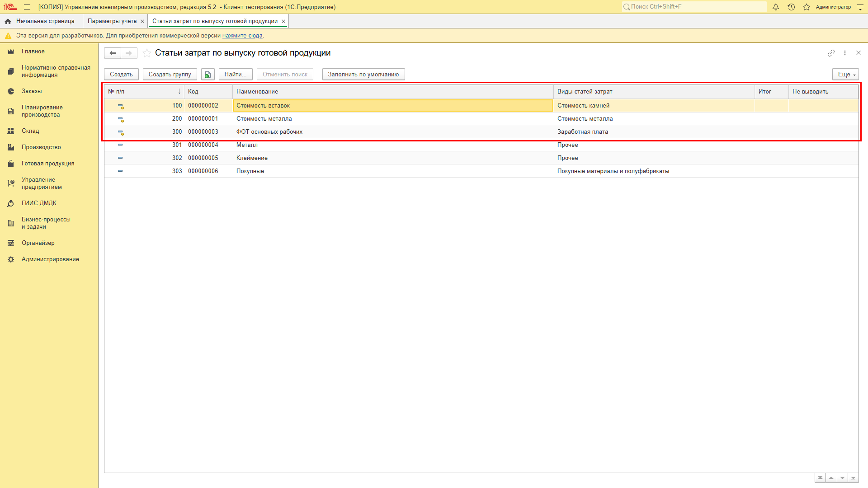The width and height of the screenshot is (868, 488).
Task: Open the Склад section
Action: (30, 131)
